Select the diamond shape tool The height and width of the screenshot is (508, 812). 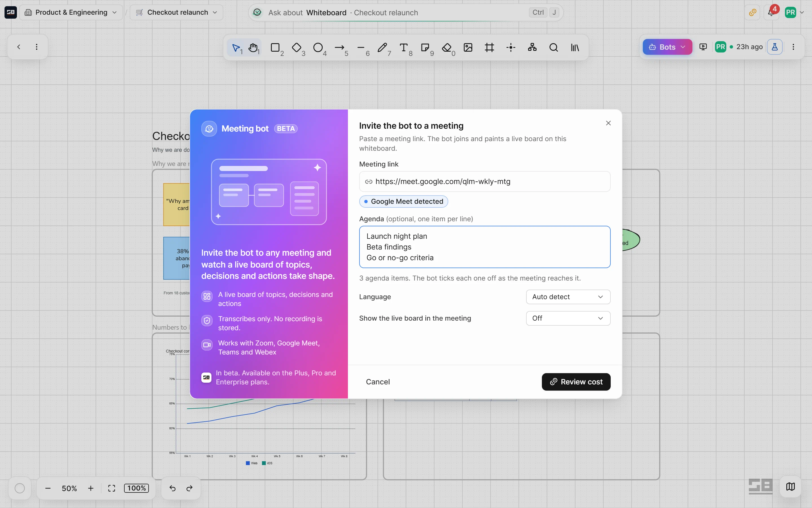(x=297, y=47)
